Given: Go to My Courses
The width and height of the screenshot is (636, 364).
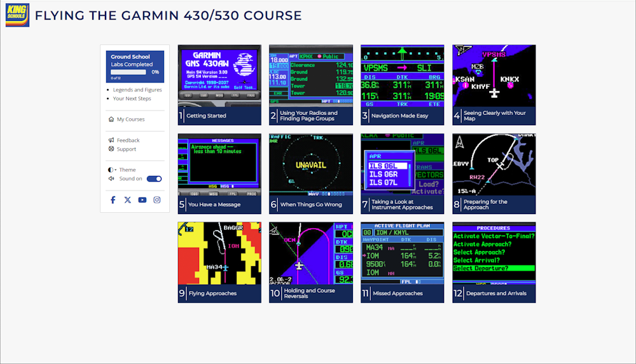Looking at the screenshot, I should [x=130, y=119].
